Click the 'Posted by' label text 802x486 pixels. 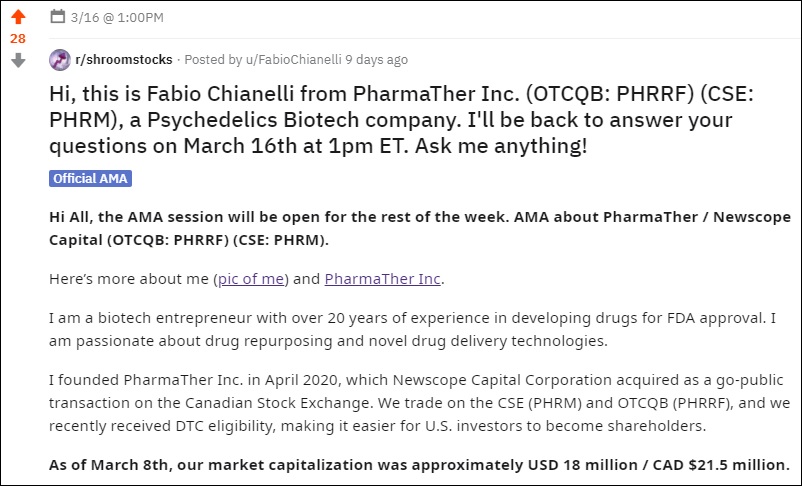(213, 60)
